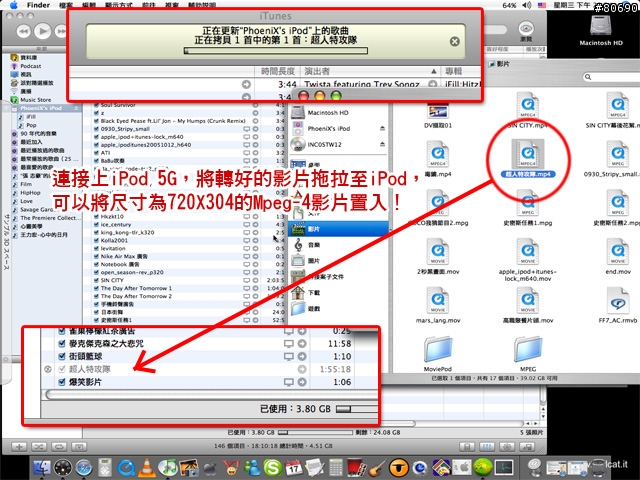
Task: Uncheck the SIN CITY track checkbox
Action: point(96,280)
